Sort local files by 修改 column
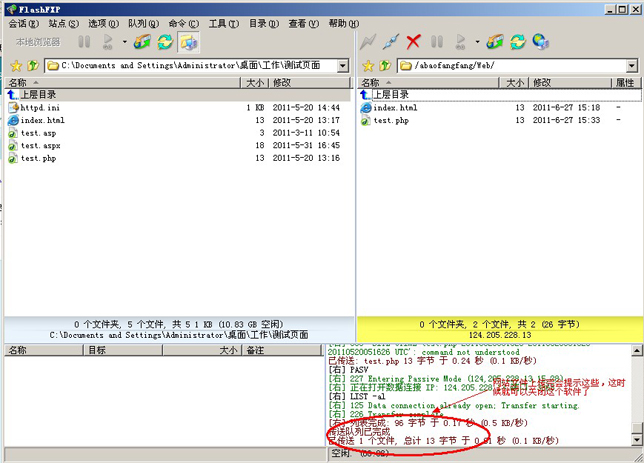The height and width of the screenshot is (463, 644). (310, 83)
